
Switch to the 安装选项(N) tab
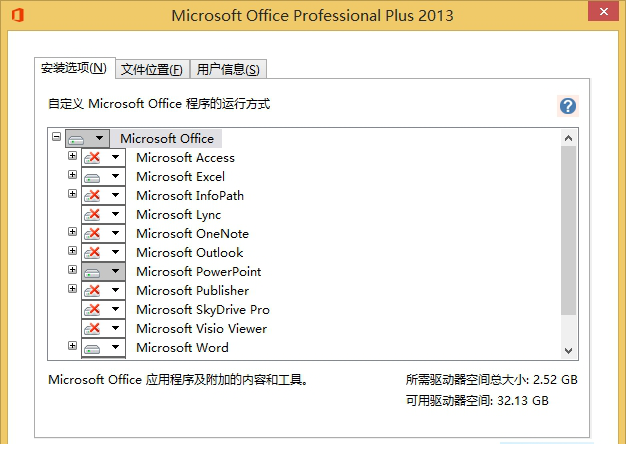pos(74,68)
